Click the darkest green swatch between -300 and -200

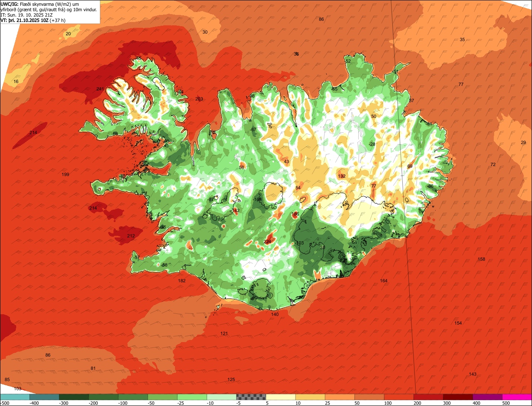point(74,397)
